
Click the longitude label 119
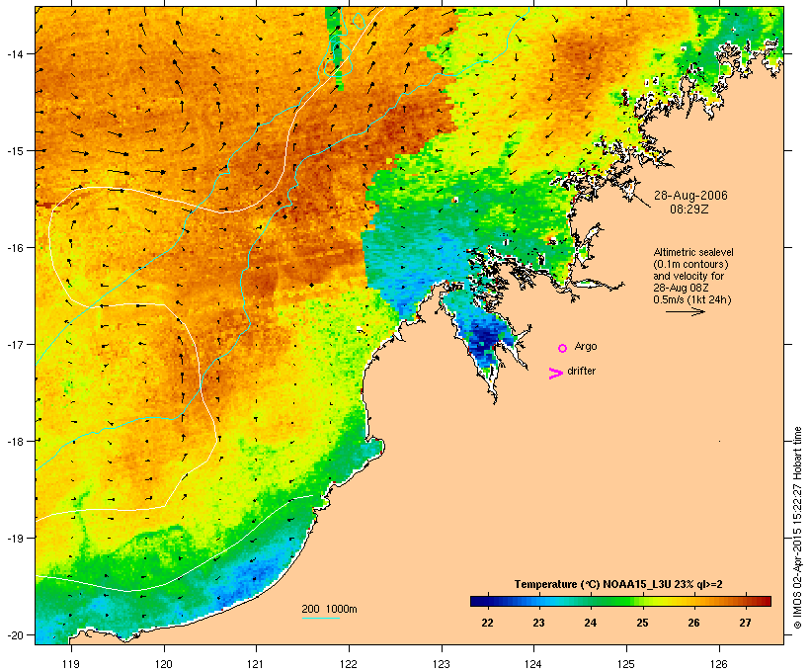pos(71,664)
